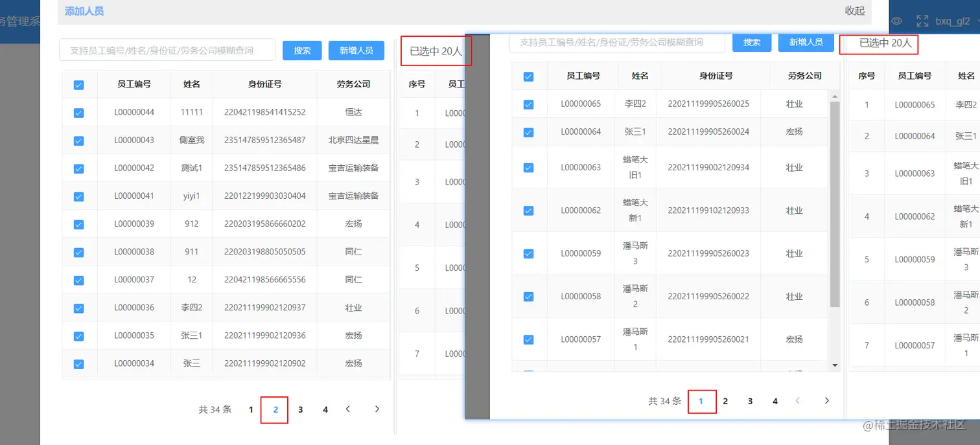The width and height of the screenshot is (980, 445).
Task: Go to page 4 in the left panel pagination
Action: click(325, 409)
